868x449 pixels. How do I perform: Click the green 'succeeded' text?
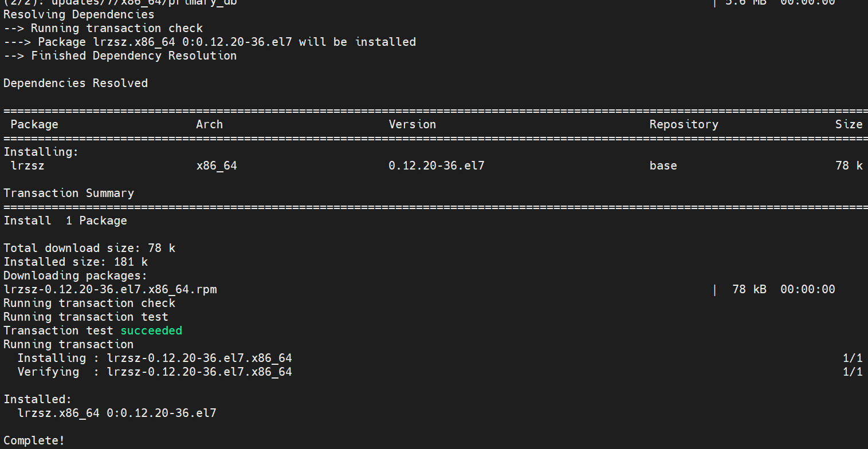pos(151,330)
